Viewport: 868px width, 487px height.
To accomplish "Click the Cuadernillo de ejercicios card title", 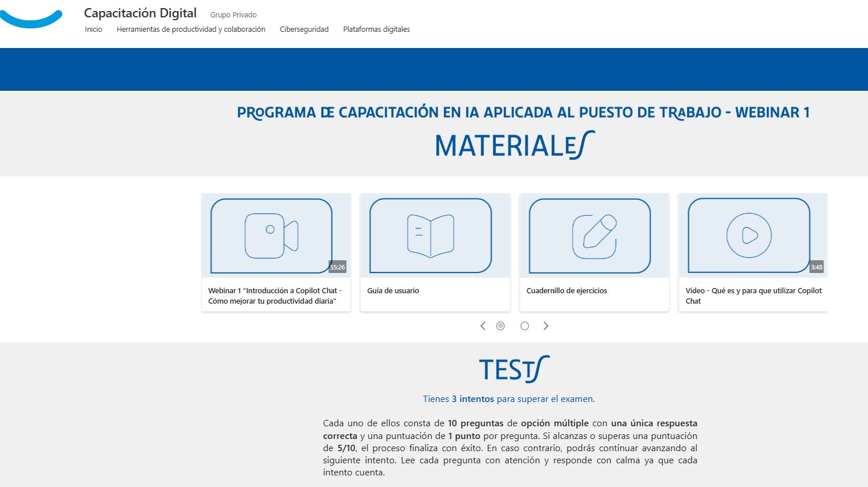I will click(x=567, y=291).
